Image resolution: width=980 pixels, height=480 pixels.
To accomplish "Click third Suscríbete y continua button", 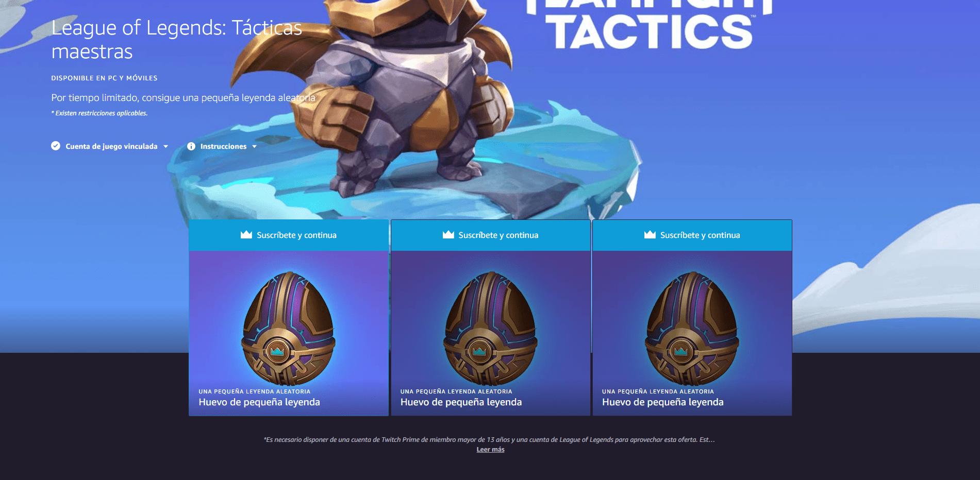I will pos(692,235).
